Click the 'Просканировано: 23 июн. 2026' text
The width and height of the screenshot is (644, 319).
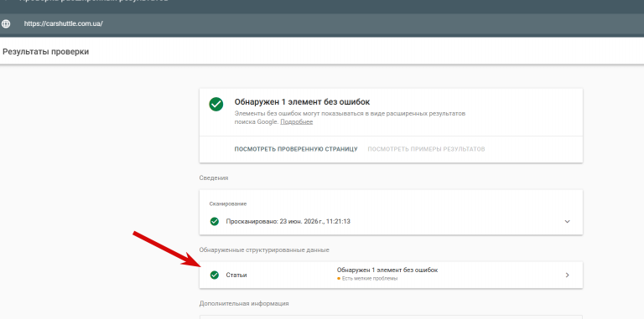[288, 221]
